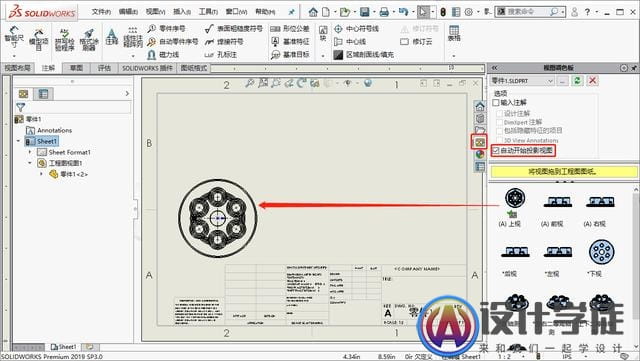The width and height of the screenshot is (640, 361).
Task: Open the Appearances task pane tab icon
Action: point(480,154)
